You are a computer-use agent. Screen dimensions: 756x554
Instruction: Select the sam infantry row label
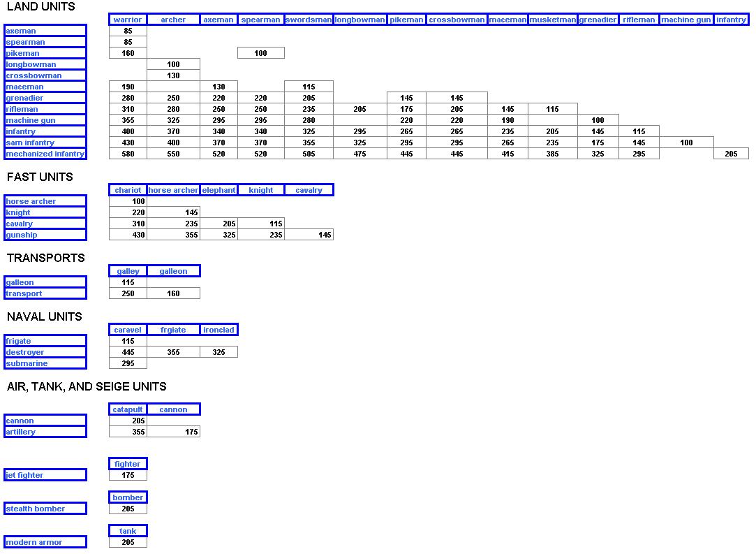click(30, 143)
